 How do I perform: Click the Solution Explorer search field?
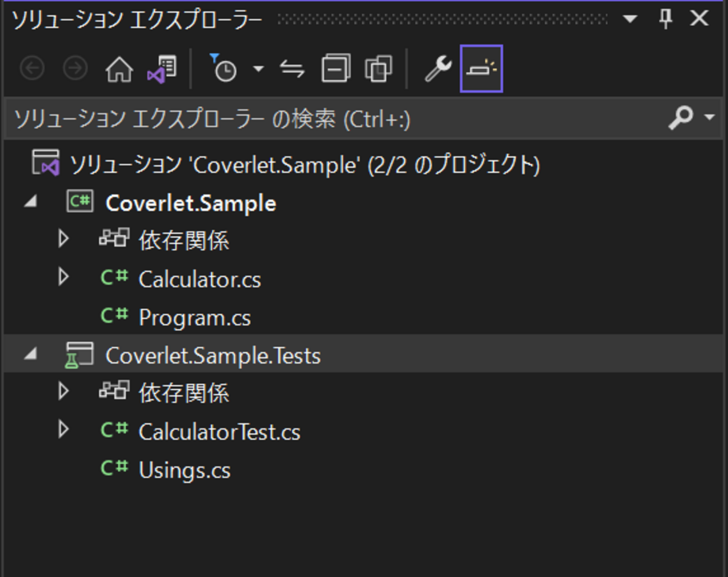pyautogui.click(x=336, y=119)
